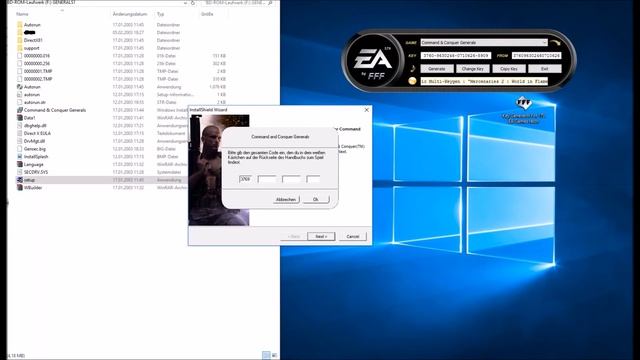This screenshot has width=640, height=360.
Task: Click the second serial code box
Action: pyautogui.click(x=267, y=179)
